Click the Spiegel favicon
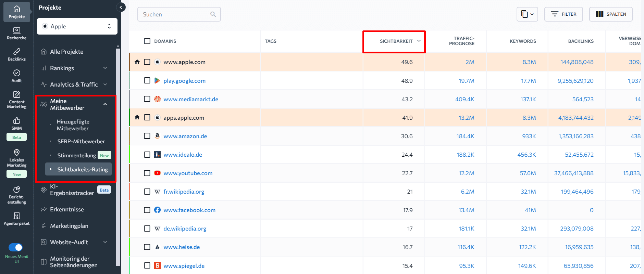Viewport: 644px width, 274px height. tap(157, 265)
